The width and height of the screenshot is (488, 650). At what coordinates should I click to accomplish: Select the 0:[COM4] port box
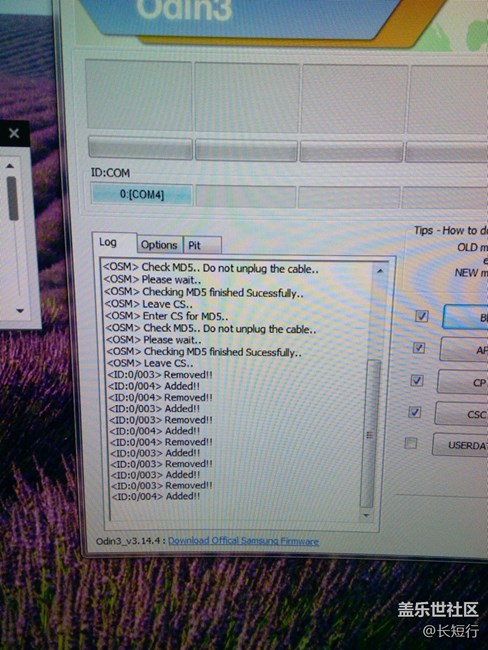[142, 194]
